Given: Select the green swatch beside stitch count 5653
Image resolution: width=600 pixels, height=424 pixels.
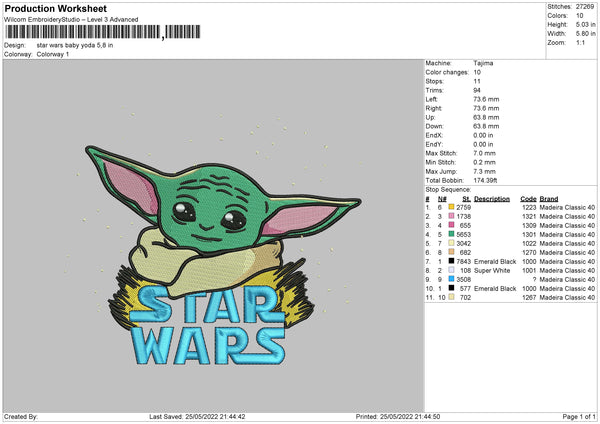Looking at the screenshot, I should coord(451,234).
